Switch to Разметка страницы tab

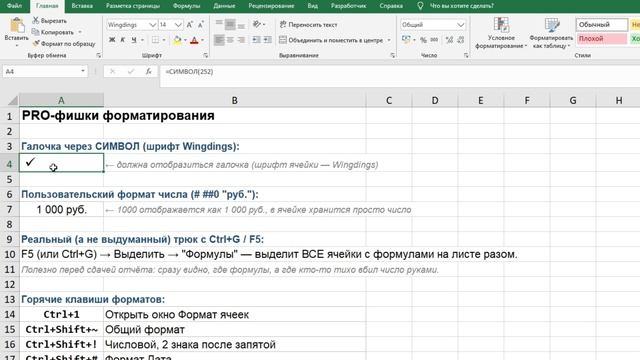click(133, 6)
